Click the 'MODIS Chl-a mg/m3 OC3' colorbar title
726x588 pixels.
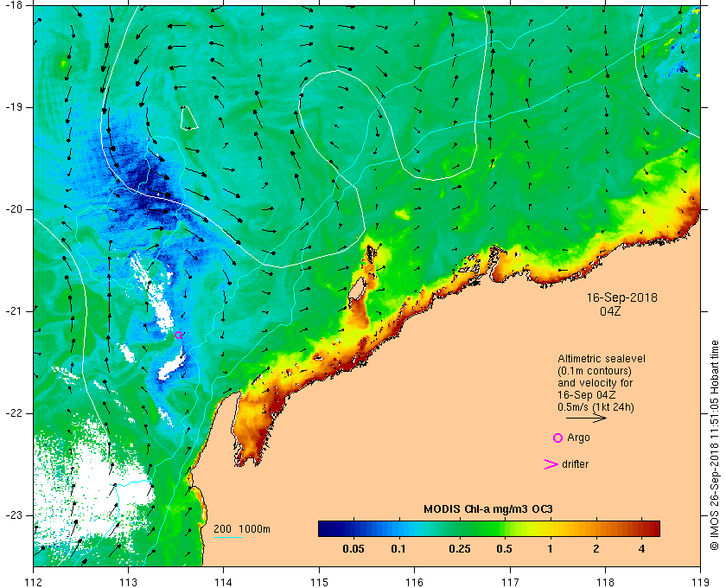pos(488,509)
